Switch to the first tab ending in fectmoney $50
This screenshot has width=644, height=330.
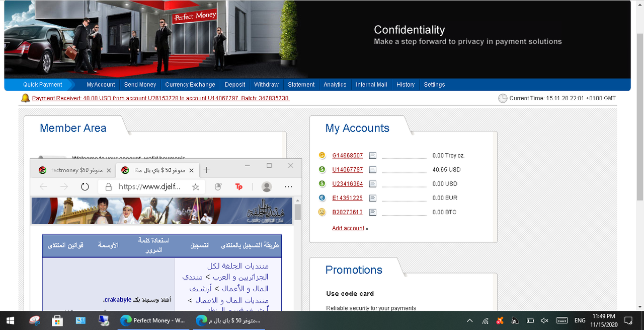74,170
